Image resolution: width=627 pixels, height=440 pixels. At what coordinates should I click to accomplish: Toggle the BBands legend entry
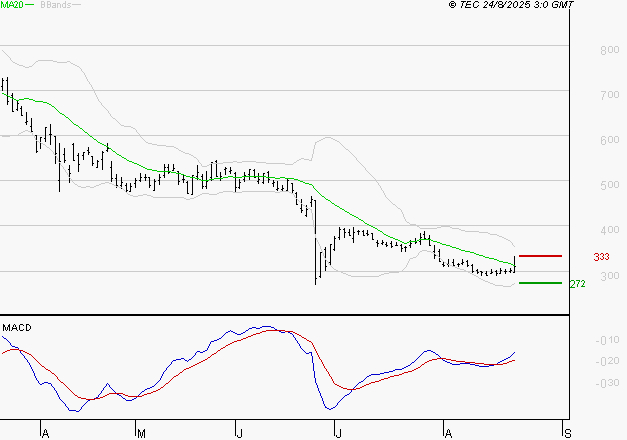54,5
